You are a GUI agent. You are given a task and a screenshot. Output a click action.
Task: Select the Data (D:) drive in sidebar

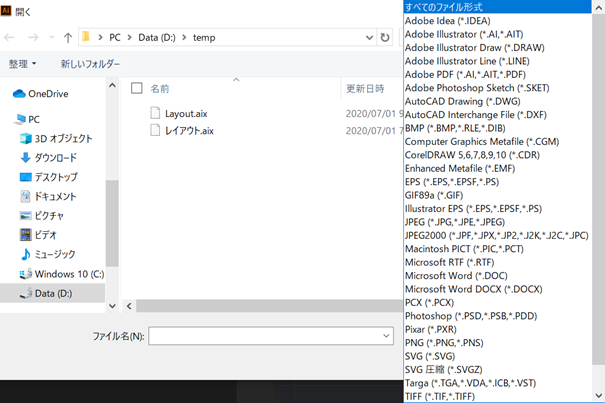click(x=52, y=293)
